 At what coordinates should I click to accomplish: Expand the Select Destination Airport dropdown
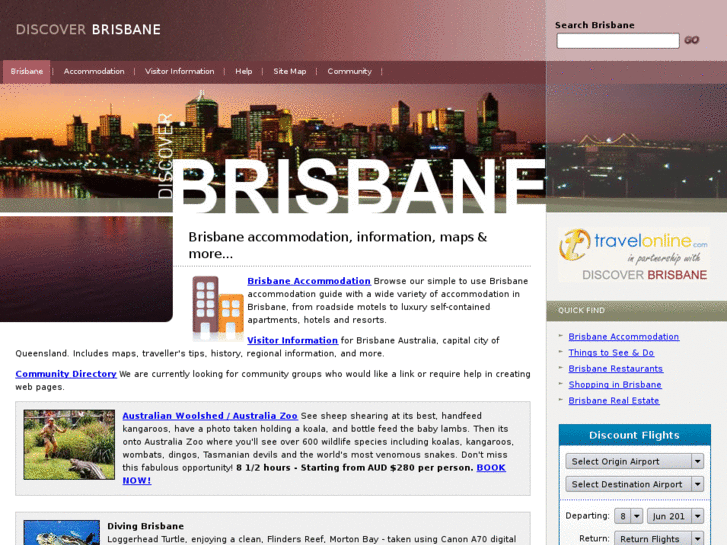point(634,484)
